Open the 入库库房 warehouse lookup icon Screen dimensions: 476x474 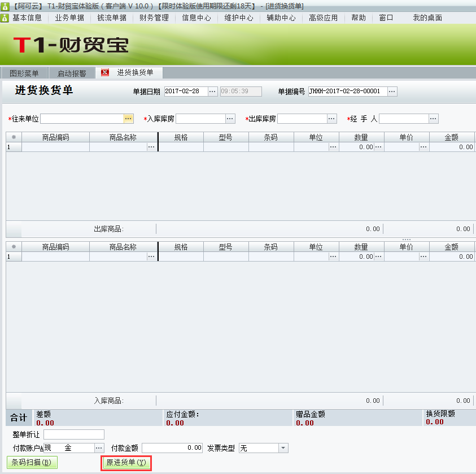pos(230,119)
